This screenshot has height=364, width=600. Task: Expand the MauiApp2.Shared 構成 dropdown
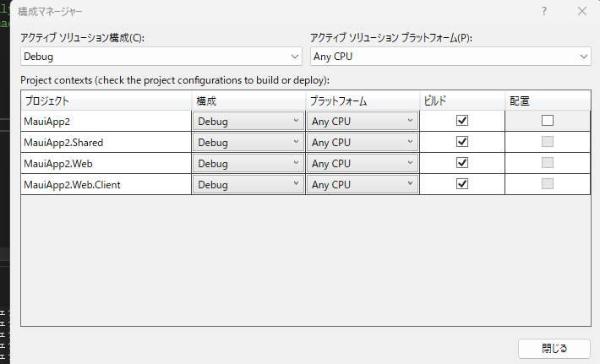tap(248, 142)
